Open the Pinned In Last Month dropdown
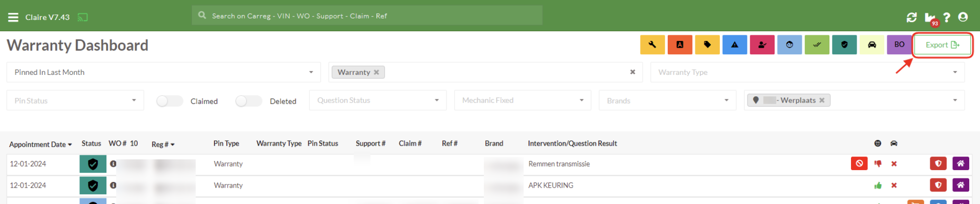 click(163, 72)
